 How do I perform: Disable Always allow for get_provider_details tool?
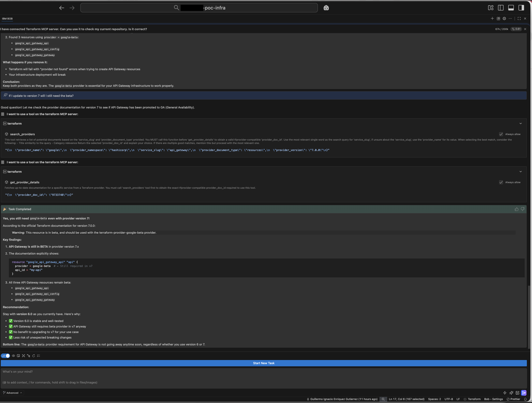pos(501,182)
